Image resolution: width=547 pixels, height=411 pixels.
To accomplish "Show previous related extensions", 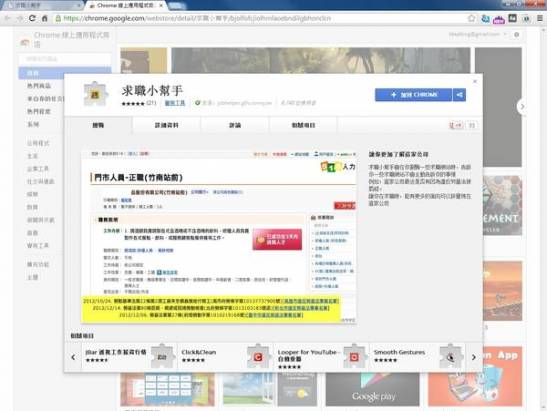I will point(73,357).
